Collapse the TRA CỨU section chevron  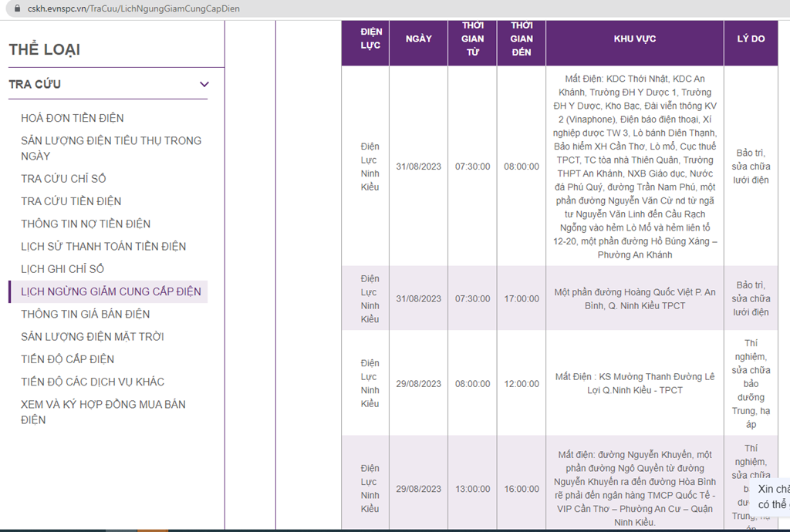204,84
